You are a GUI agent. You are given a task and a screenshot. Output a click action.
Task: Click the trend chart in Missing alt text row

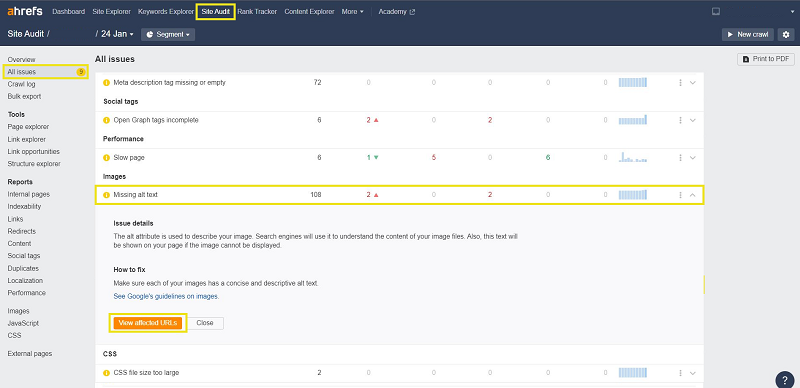[633, 195]
